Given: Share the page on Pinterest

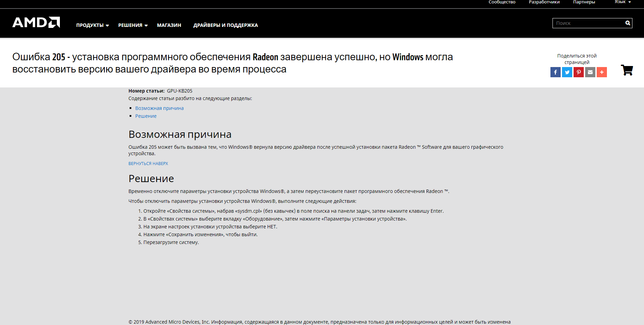Looking at the screenshot, I should point(578,72).
